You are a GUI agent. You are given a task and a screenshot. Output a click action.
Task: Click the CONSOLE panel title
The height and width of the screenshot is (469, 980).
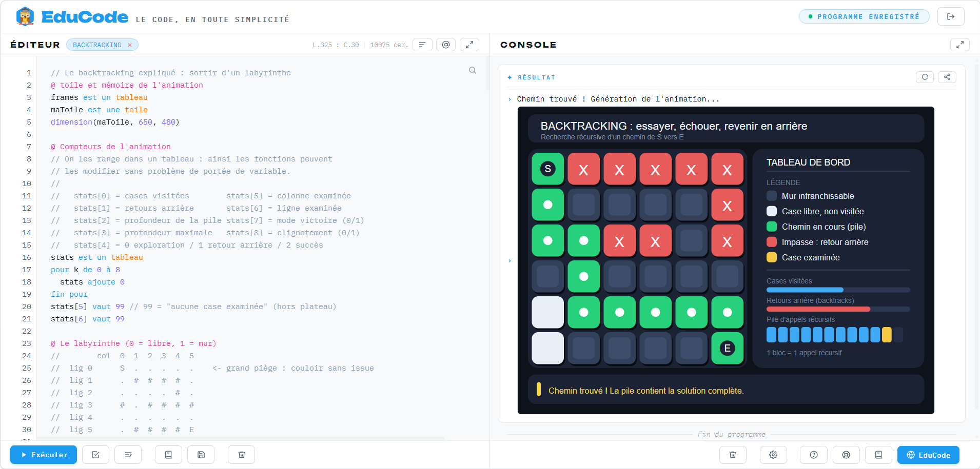click(x=528, y=45)
